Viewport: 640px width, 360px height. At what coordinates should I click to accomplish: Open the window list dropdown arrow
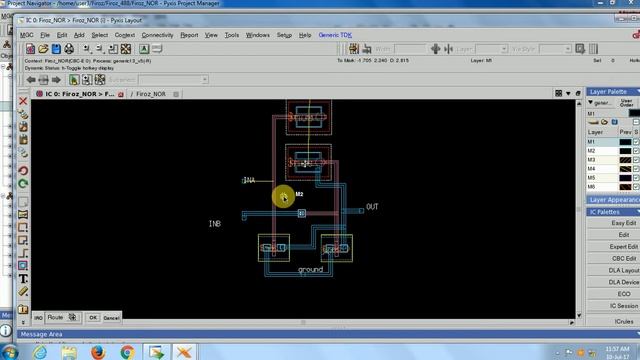[x=568, y=93]
